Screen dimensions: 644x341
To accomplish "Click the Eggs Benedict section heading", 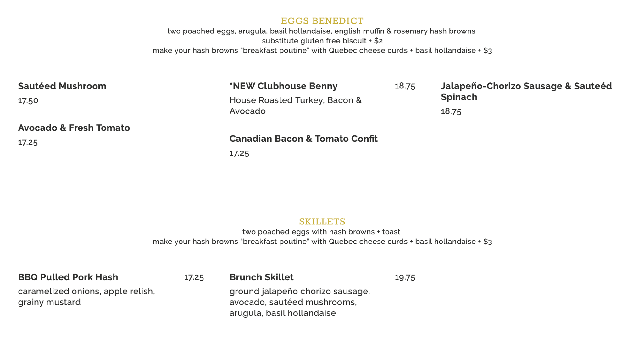I will (x=322, y=21).
